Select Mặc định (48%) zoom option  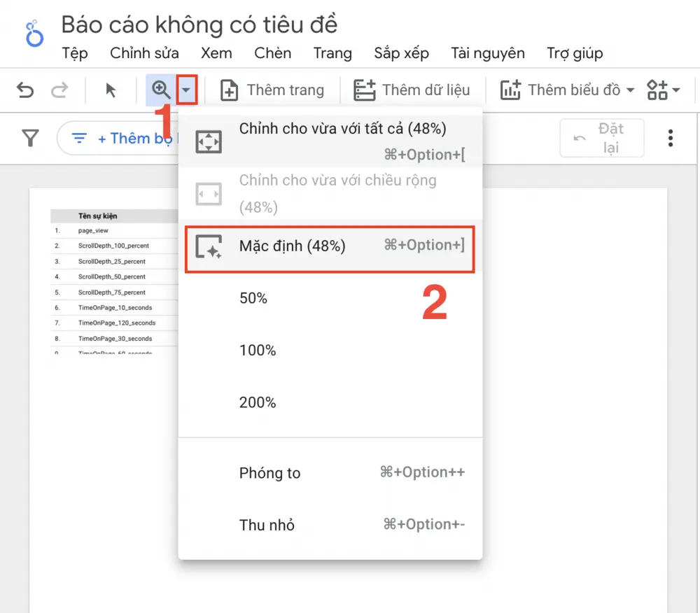click(330, 246)
